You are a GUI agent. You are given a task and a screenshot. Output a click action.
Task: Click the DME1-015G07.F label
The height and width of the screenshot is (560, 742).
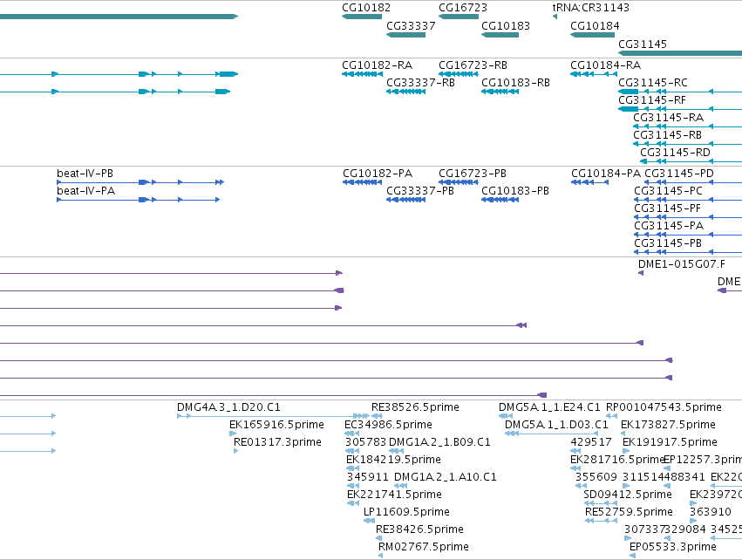tap(682, 264)
